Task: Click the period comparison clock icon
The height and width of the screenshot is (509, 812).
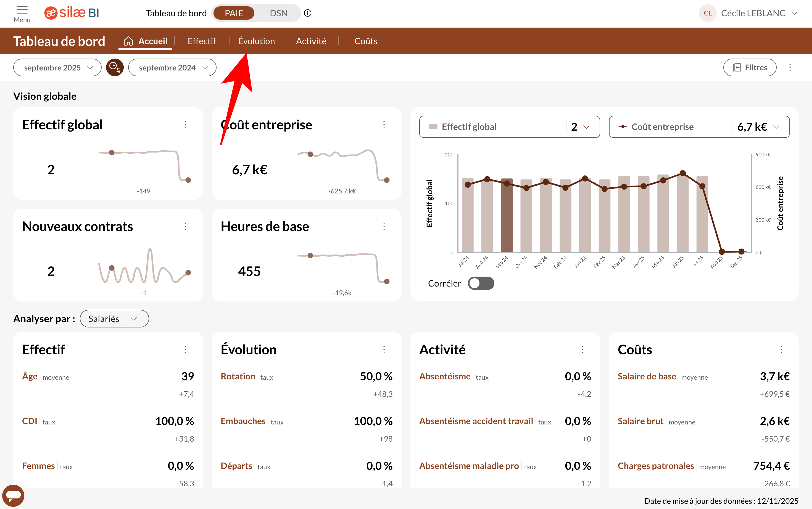Action: click(115, 68)
